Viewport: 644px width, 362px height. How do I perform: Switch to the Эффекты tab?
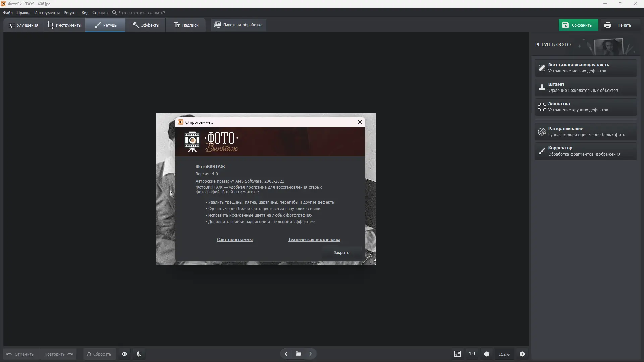tap(146, 25)
